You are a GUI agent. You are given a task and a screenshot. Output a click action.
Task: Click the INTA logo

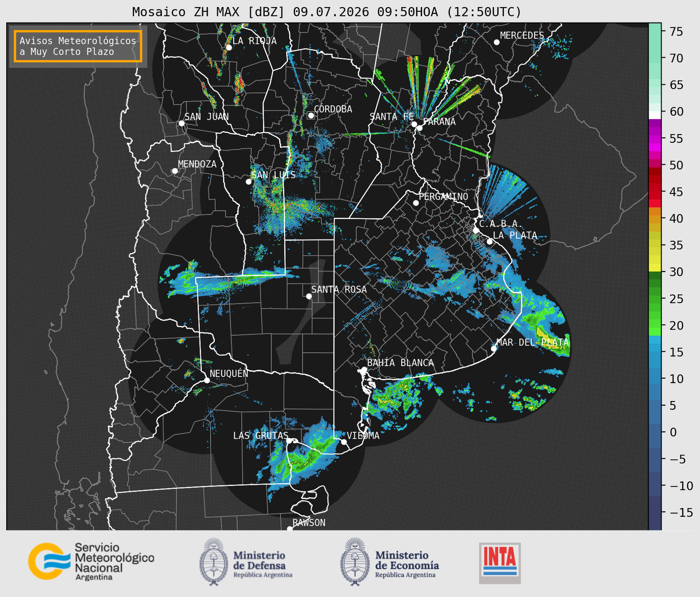(500, 563)
